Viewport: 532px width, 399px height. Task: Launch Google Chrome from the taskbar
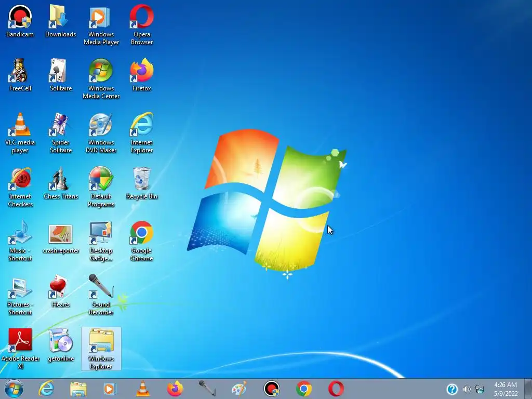pyautogui.click(x=303, y=389)
